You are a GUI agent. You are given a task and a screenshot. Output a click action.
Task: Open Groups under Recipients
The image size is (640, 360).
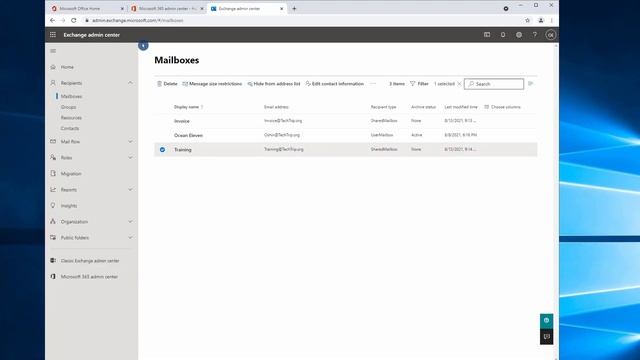[68, 107]
